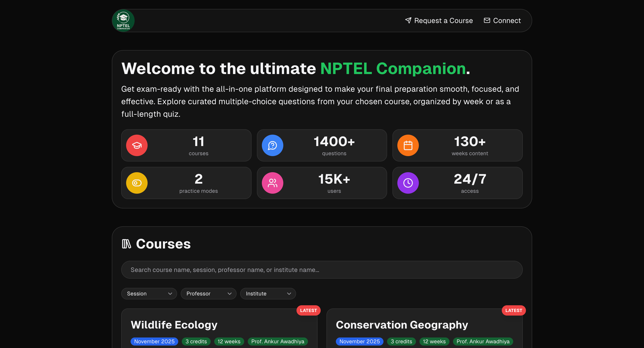Screen dimensions: 644x348
Task: Expand the Institute dropdown
Action: click(x=268, y=293)
